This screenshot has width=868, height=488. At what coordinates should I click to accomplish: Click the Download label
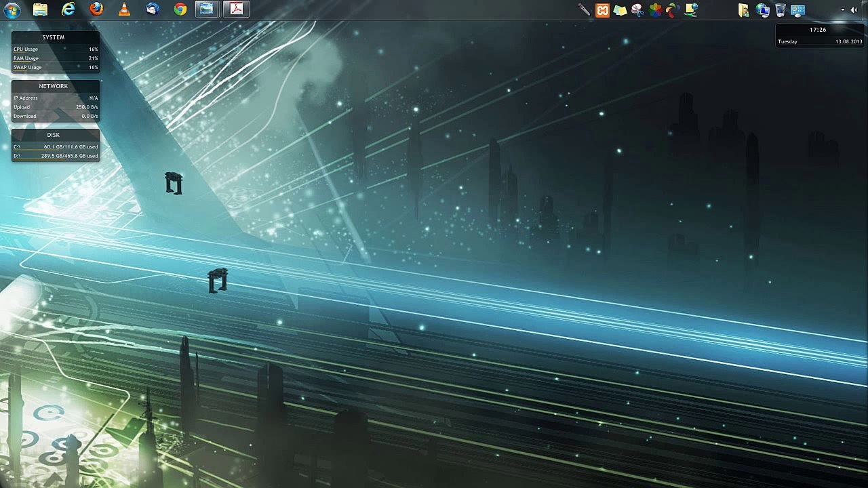pyautogui.click(x=25, y=116)
